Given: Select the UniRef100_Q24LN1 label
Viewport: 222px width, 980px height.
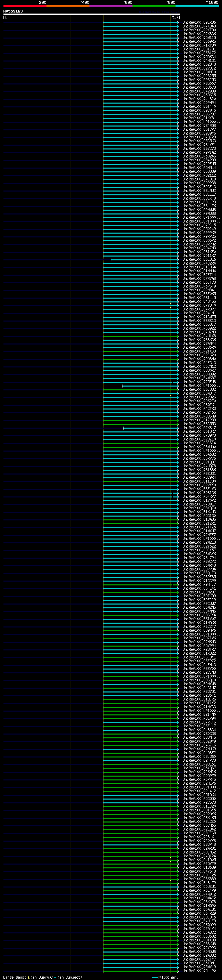Looking at the screenshot, I should 199,313.
